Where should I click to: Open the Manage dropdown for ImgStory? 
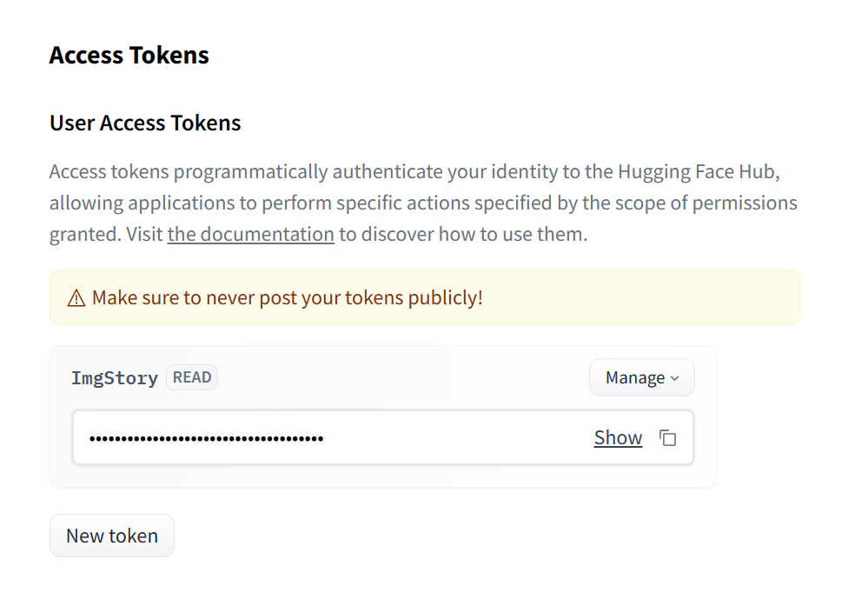tap(641, 377)
